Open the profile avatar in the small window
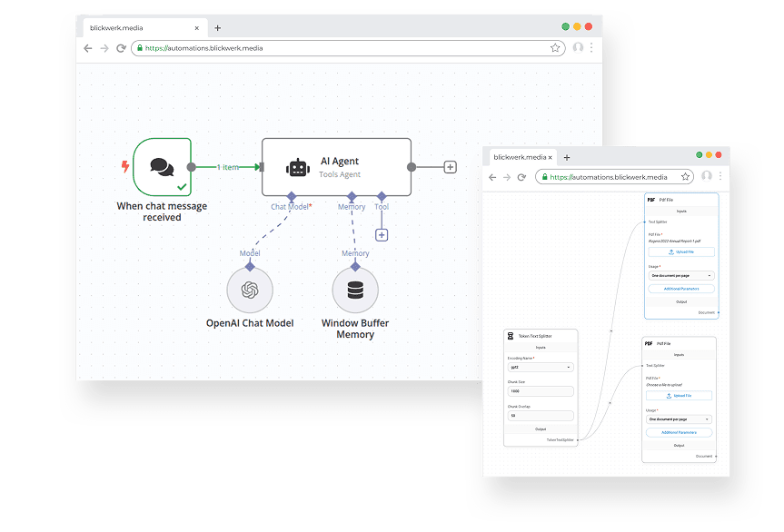Screen dimensions: 784x532 pyautogui.click(x=707, y=176)
